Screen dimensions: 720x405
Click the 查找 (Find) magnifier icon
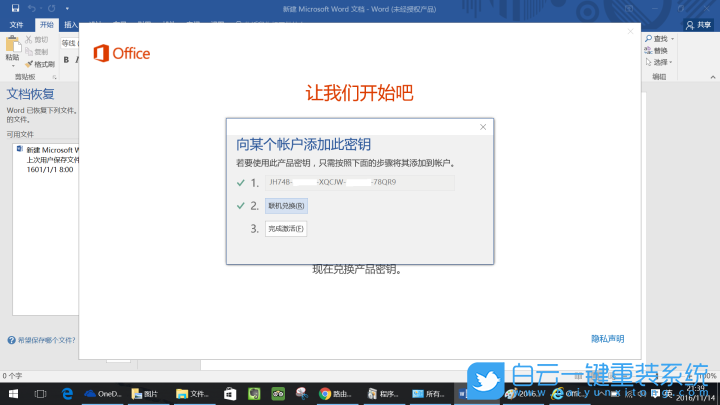648,39
